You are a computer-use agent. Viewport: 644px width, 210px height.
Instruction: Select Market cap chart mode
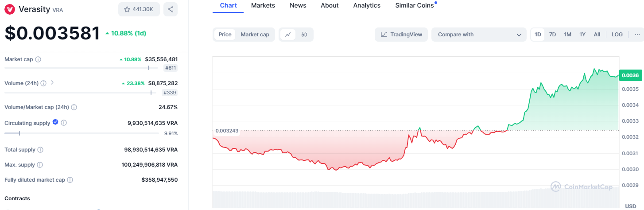[255, 35]
